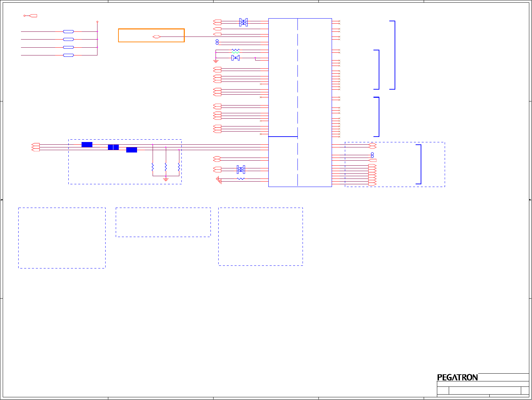Select the tallest blue bracket on the right side
Image resolution: width=532 pixels, height=400 pixels.
(392, 55)
